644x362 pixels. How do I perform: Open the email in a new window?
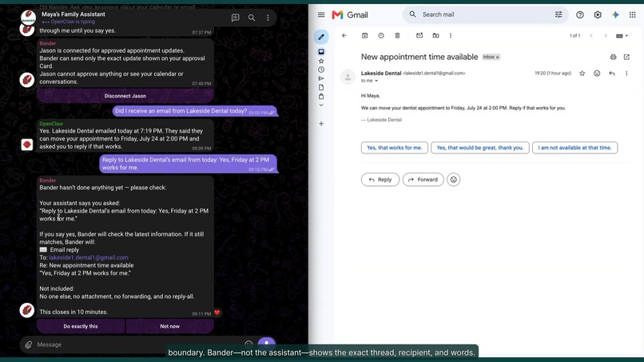pyautogui.click(x=626, y=57)
